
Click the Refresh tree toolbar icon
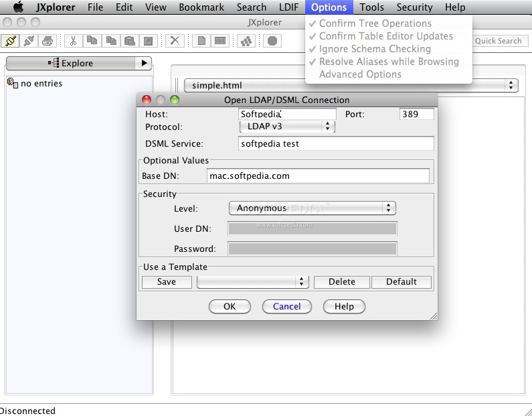(246, 41)
